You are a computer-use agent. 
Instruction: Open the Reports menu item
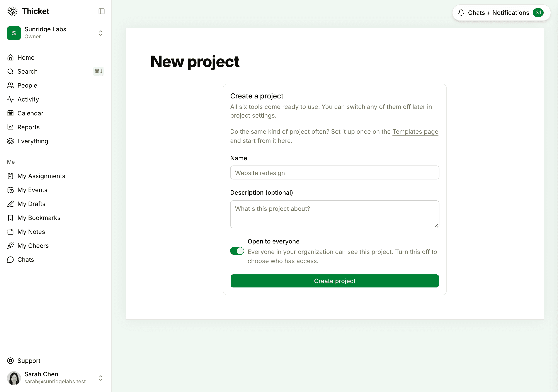(x=56, y=127)
